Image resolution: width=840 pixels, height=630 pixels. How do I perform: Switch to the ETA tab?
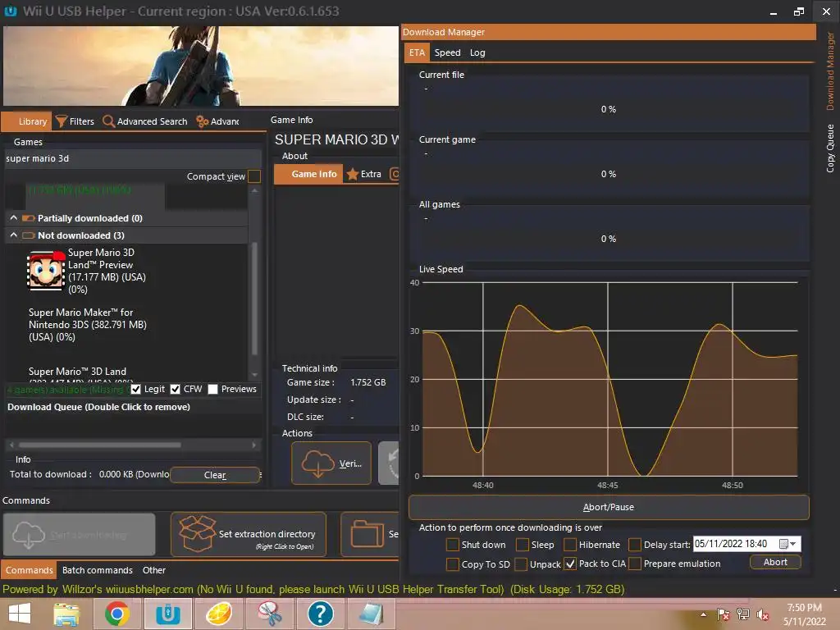417,52
